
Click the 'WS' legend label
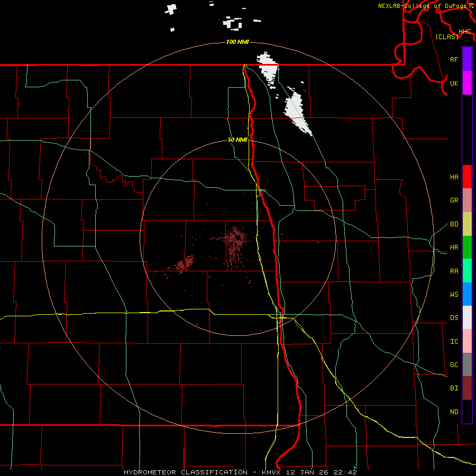coord(454,295)
